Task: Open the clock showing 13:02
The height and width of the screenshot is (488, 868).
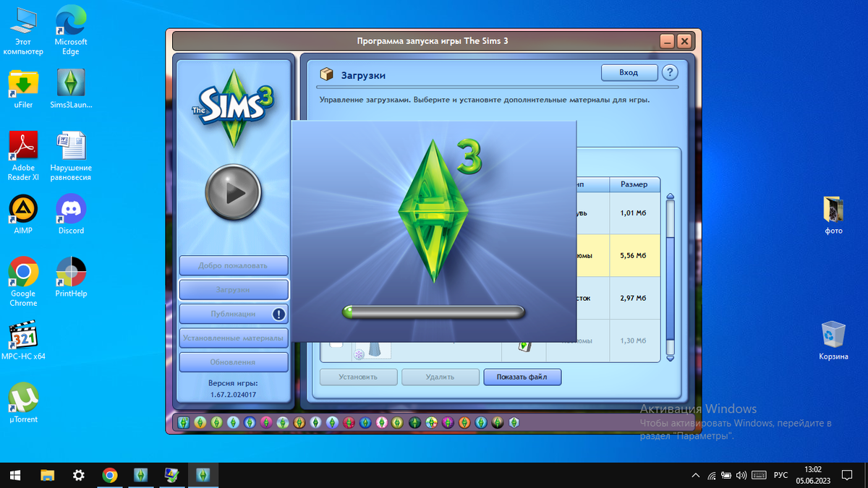Action: point(812,475)
